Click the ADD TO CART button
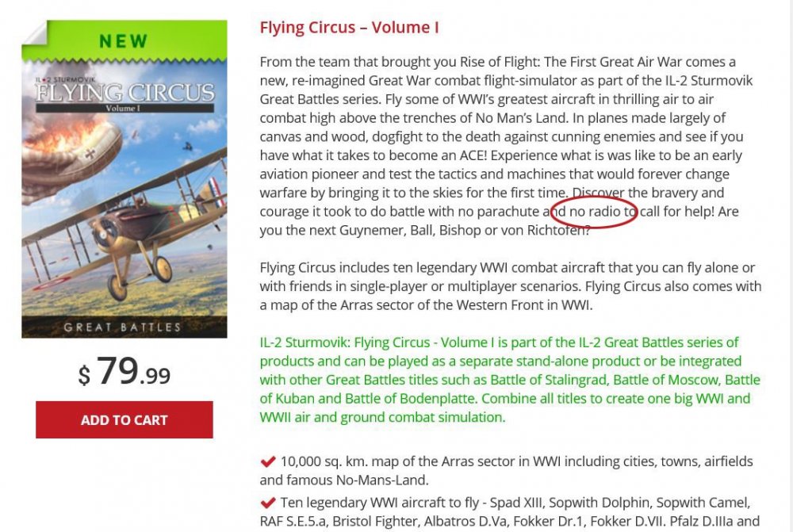 (124, 419)
